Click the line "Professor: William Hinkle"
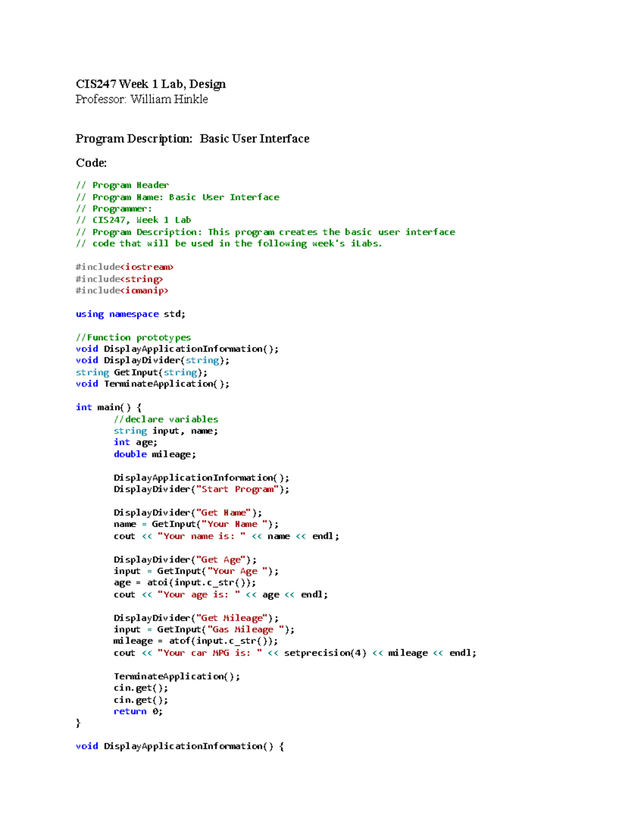The height and width of the screenshot is (834, 644). (x=142, y=99)
